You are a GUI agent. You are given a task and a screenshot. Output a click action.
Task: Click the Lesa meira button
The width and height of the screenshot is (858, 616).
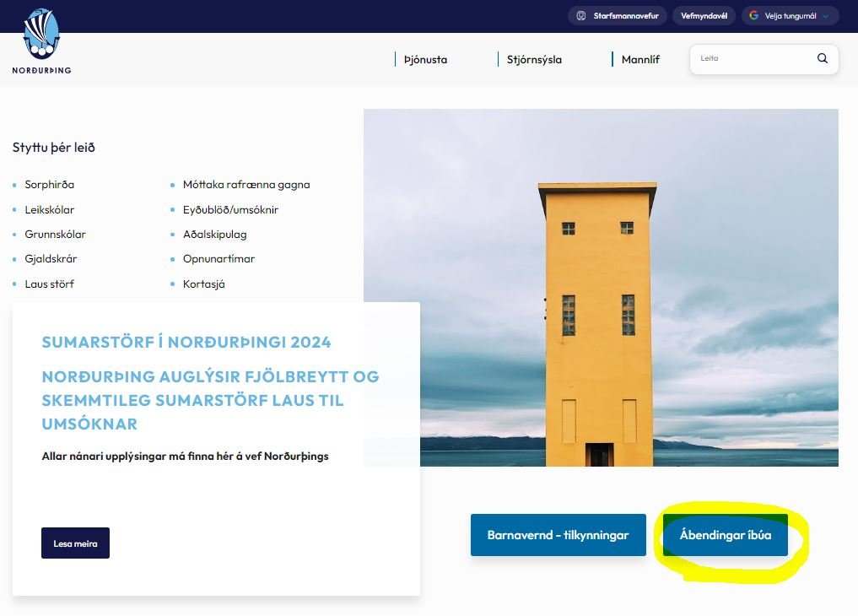[x=76, y=543]
